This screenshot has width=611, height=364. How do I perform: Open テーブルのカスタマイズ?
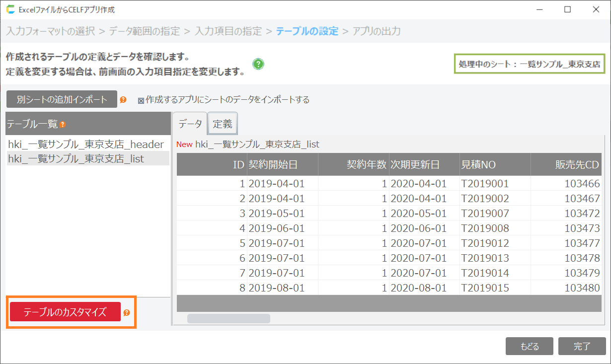65,312
